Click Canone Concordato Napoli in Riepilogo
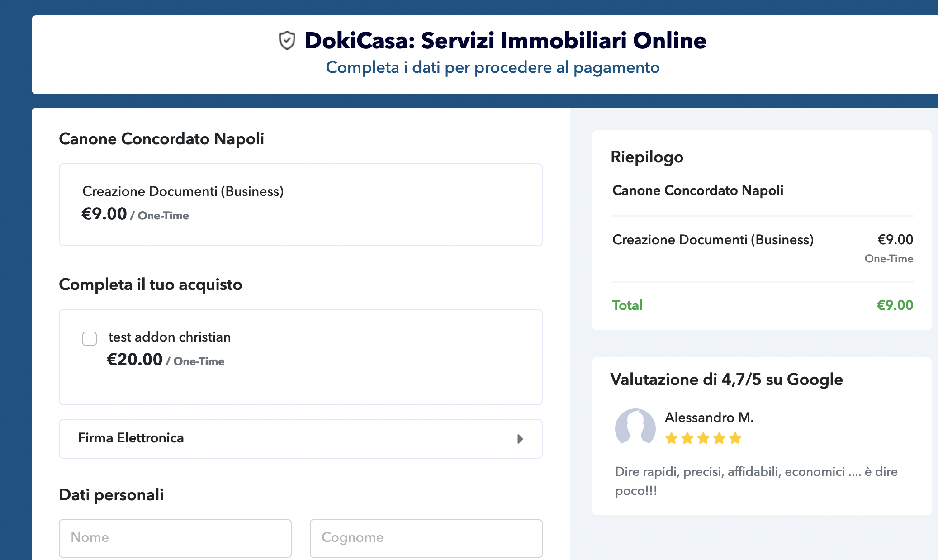Image resolution: width=938 pixels, height=560 pixels. click(698, 190)
